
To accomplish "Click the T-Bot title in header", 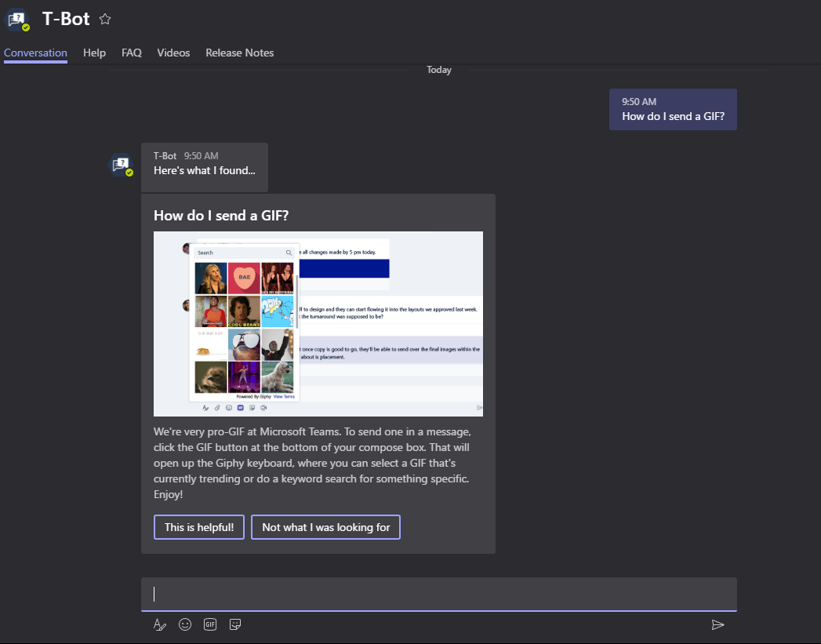I will 66,19.
